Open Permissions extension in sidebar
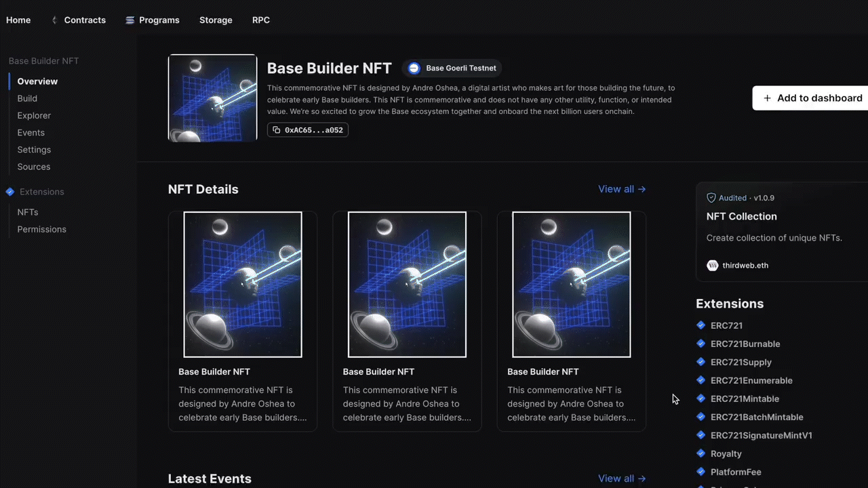 coord(42,229)
